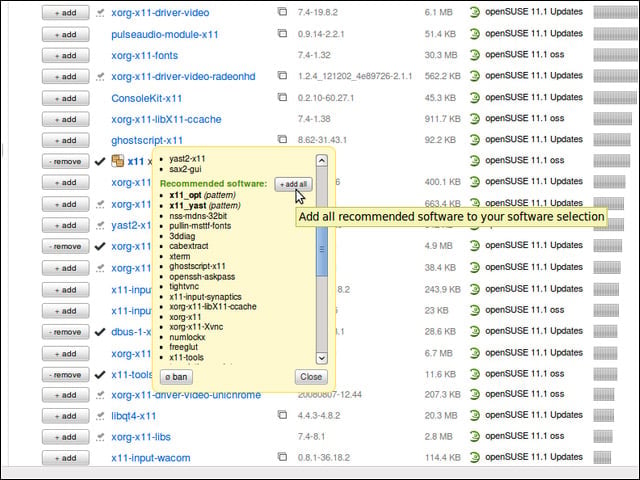Remove the x11 pattern

tap(65, 162)
